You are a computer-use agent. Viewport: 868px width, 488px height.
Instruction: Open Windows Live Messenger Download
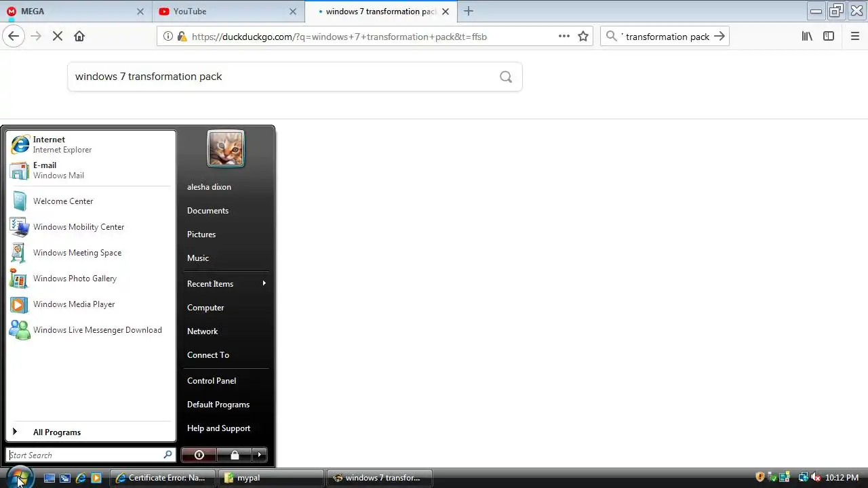(x=91, y=330)
